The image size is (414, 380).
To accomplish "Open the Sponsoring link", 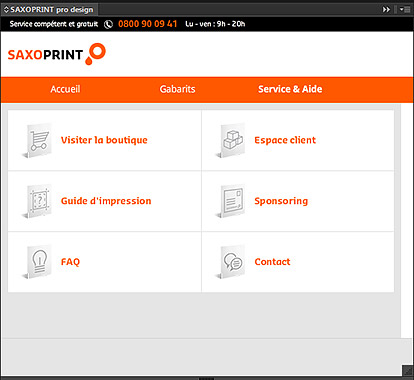I will click(x=281, y=201).
